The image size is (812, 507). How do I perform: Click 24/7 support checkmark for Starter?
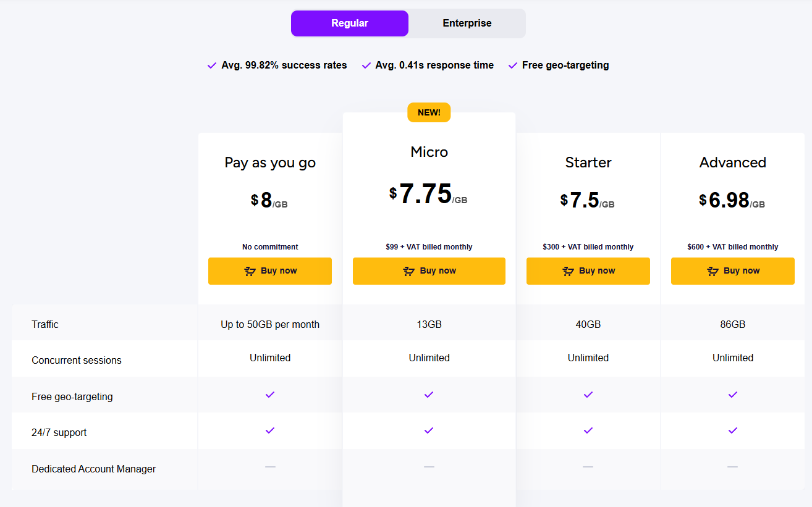(588, 430)
